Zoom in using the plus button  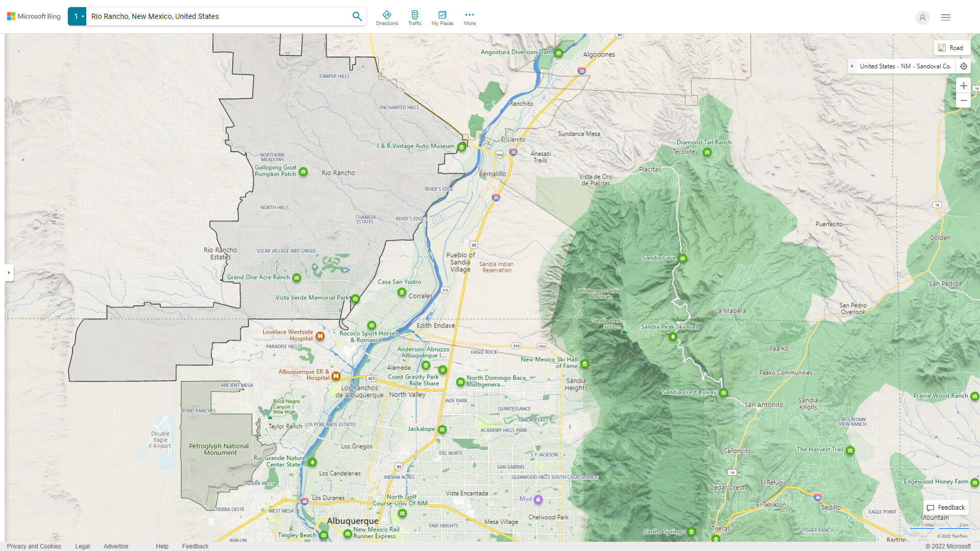(x=964, y=86)
